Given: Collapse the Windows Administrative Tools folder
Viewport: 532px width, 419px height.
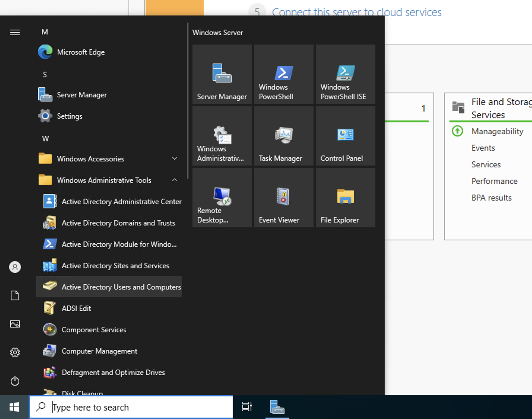Looking at the screenshot, I should tap(109, 180).
